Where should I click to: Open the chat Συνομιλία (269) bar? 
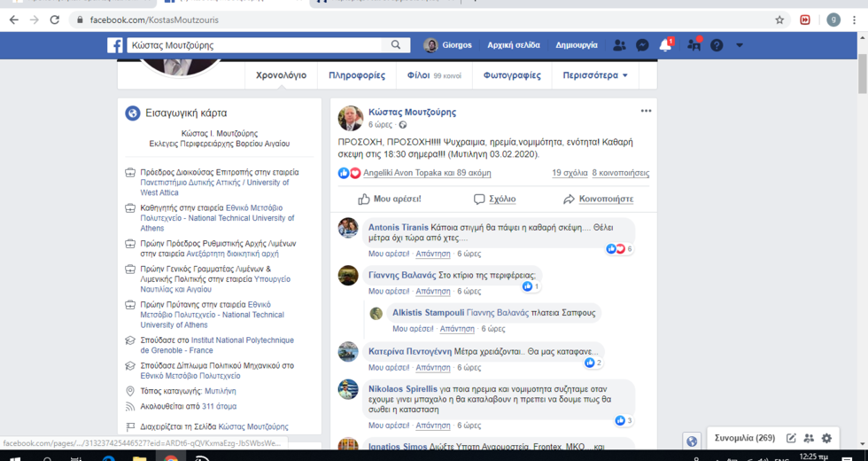pyautogui.click(x=745, y=438)
